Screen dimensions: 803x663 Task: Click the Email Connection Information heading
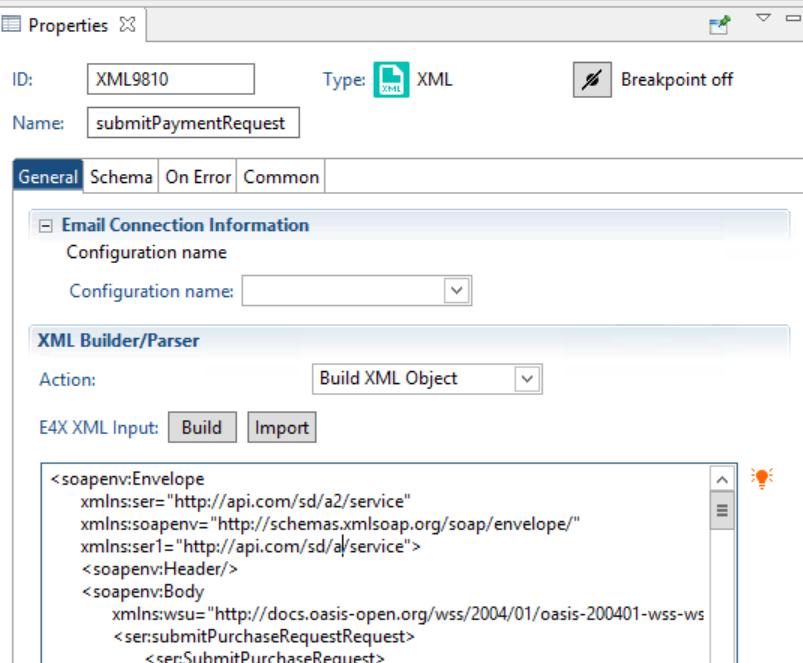[185, 225]
